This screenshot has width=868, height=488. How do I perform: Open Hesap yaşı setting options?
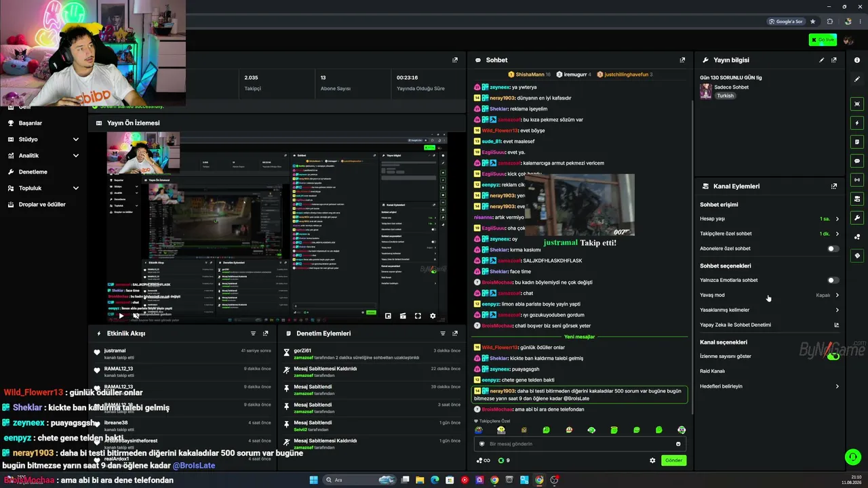click(769, 219)
